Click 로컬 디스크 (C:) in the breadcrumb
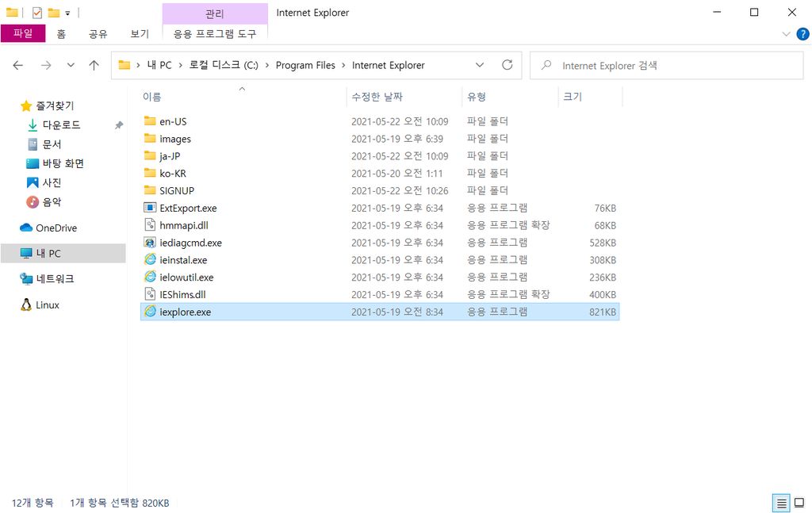 tap(223, 65)
